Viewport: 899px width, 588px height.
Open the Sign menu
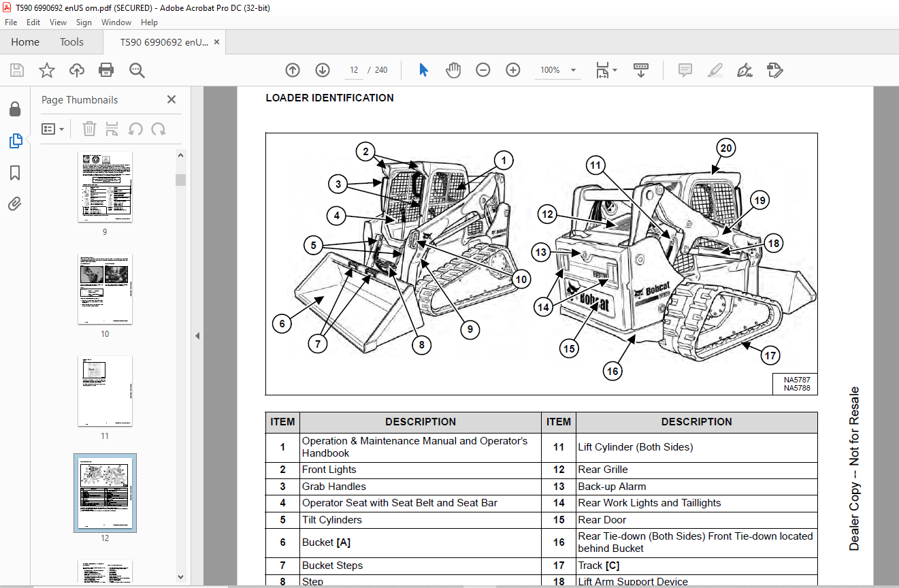84,22
